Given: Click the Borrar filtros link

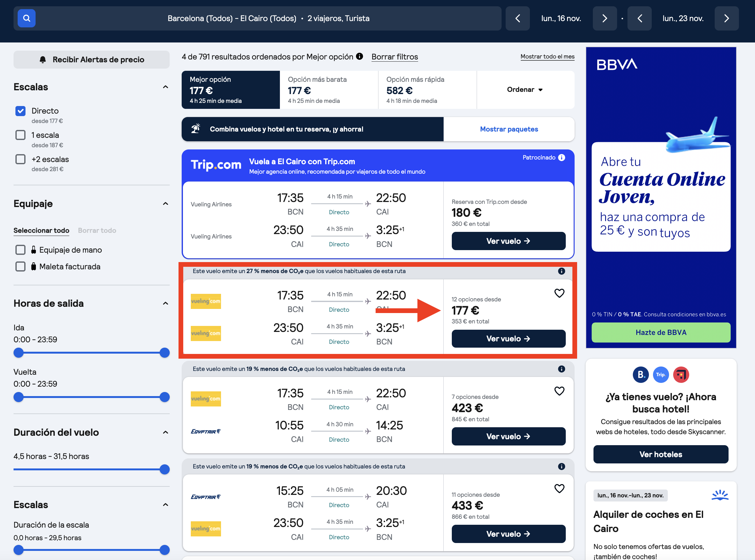Looking at the screenshot, I should click(x=395, y=57).
